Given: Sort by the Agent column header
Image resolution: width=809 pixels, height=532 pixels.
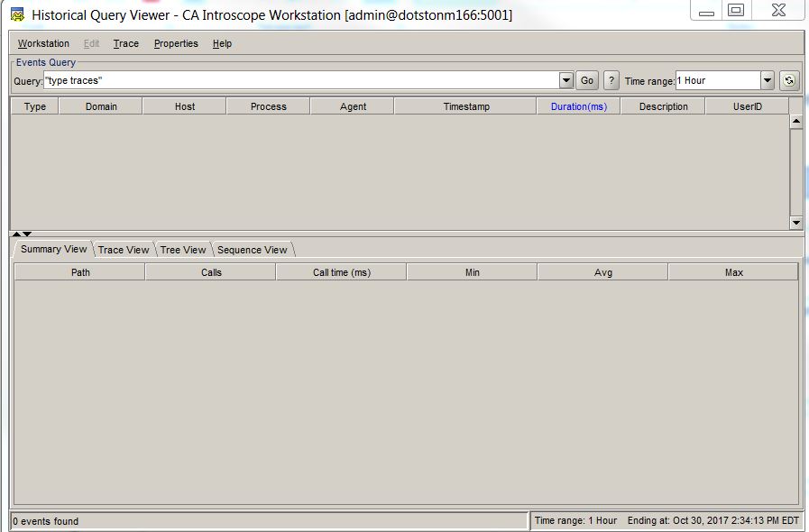Looking at the screenshot, I should coord(353,106).
